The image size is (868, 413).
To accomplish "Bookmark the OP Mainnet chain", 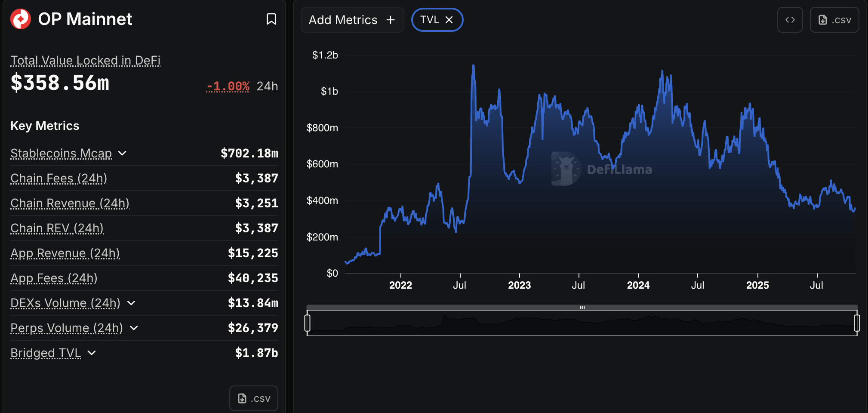I will [271, 19].
